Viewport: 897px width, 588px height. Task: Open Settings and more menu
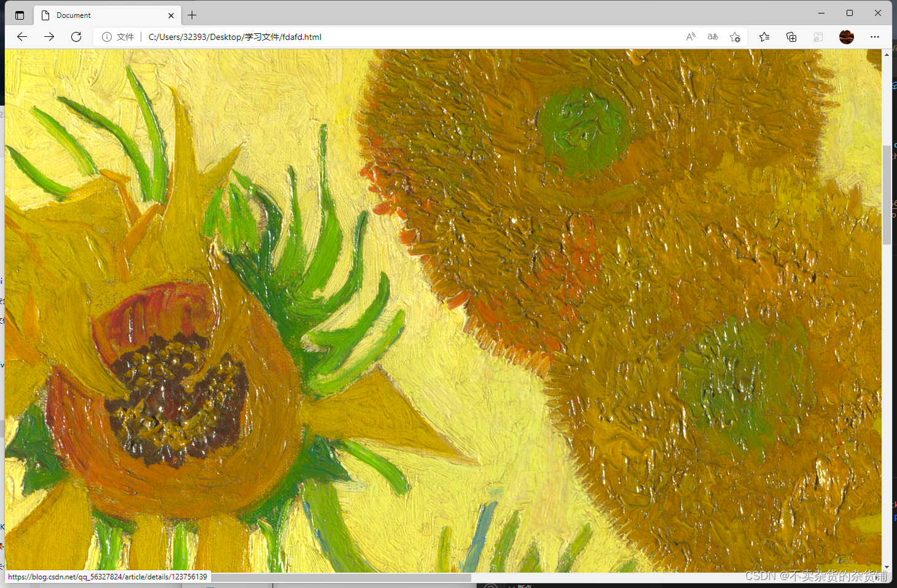click(x=875, y=37)
